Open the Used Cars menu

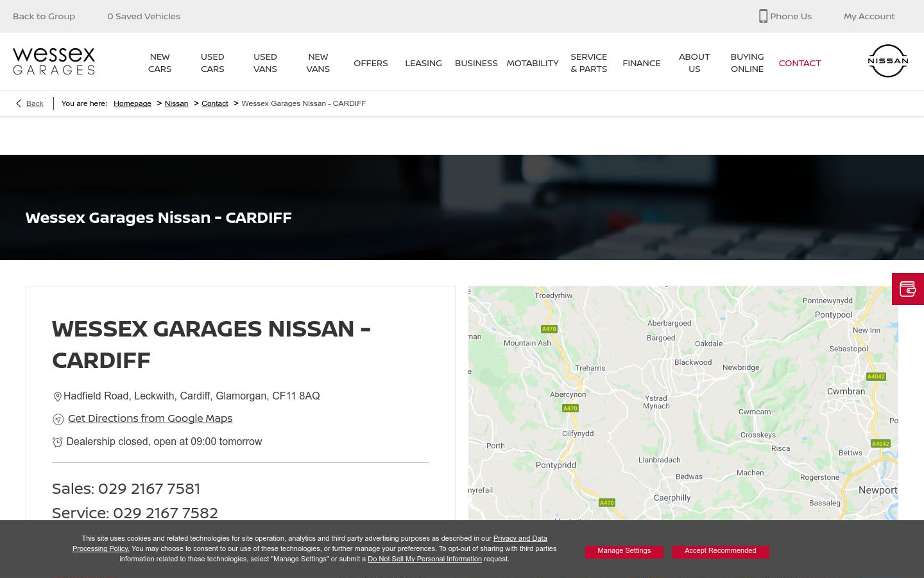[212, 63]
